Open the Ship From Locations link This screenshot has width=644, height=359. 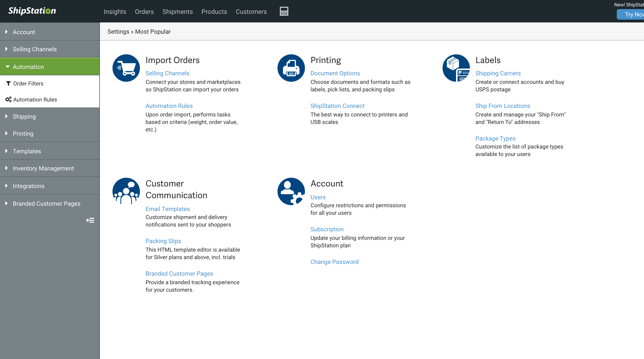[x=502, y=106]
